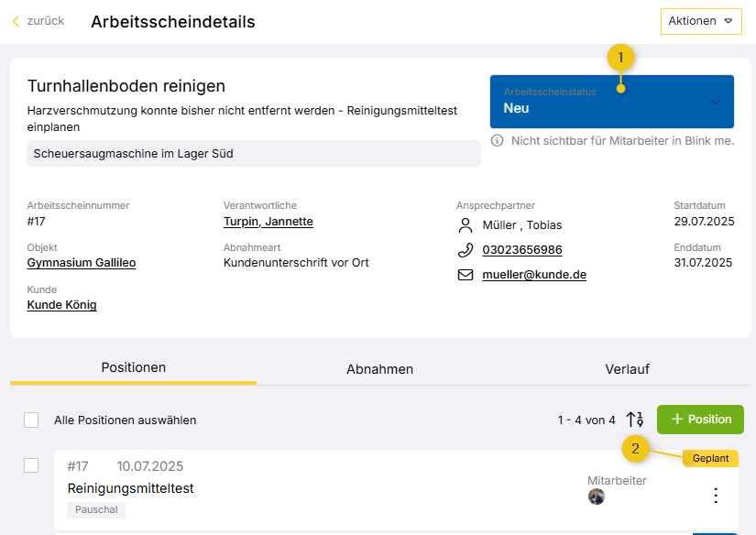The image size is (756, 535).
Task: Click the contact person icon beside Müller
Action: pyautogui.click(x=465, y=225)
